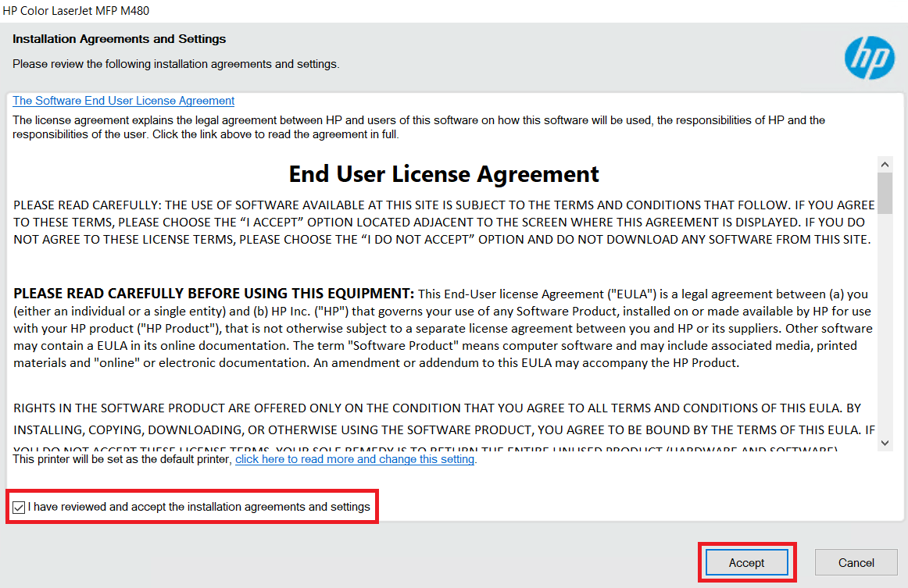Click the PLEASE READ CAREFULLY BEFORE USING paragraph
The image size is (908, 588).
[x=443, y=328]
